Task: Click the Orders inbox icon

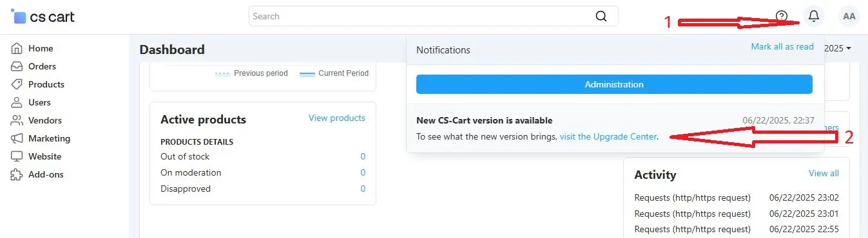Action: click(x=17, y=66)
